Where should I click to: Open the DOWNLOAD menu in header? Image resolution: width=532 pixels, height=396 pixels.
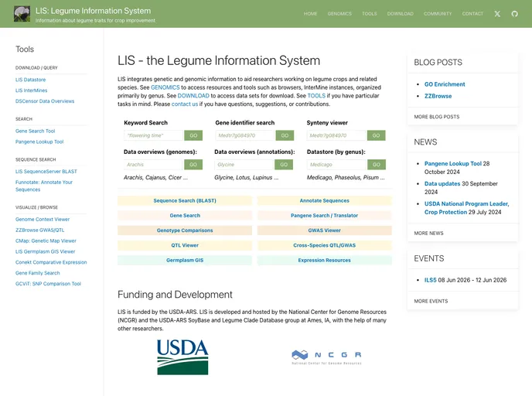(x=400, y=14)
